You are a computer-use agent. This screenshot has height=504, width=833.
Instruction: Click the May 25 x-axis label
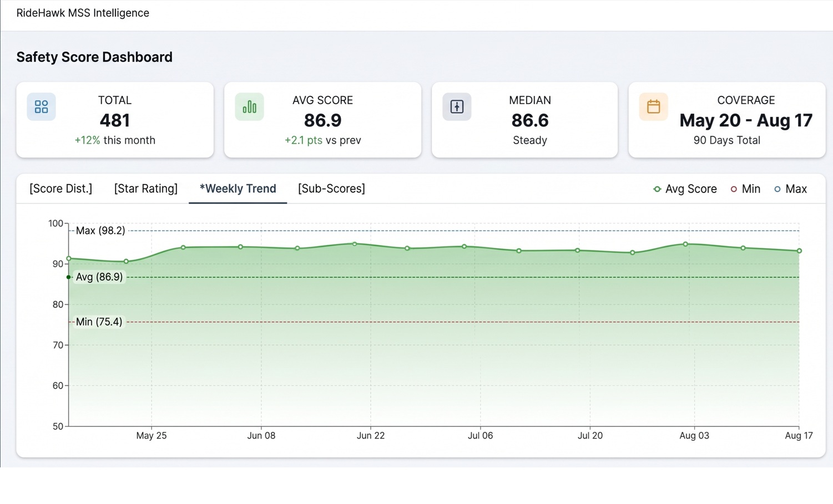152,436
